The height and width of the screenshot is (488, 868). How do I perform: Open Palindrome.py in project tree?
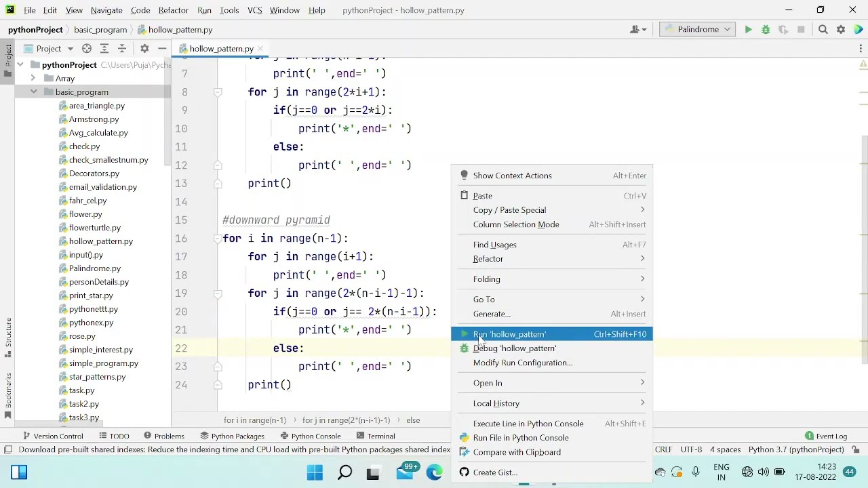coord(94,268)
